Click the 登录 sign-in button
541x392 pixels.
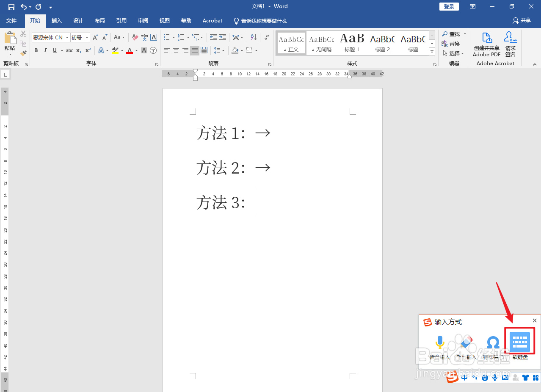click(x=449, y=6)
